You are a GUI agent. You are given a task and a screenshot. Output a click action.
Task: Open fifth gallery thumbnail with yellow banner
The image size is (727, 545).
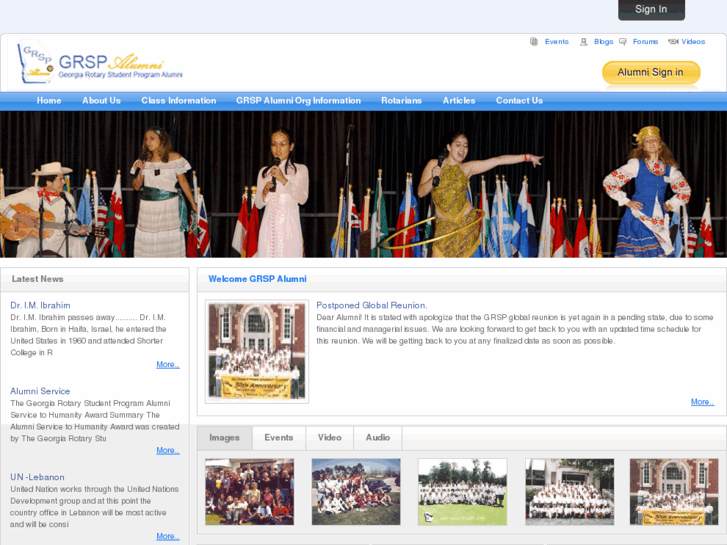[674, 492]
